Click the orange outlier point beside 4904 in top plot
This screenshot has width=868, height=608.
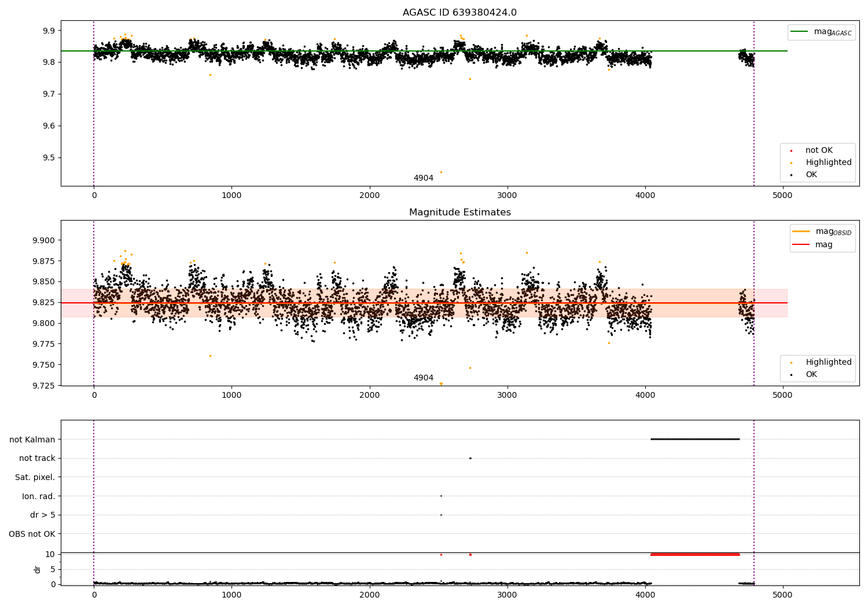pyautogui.click(x=441, y=172)
